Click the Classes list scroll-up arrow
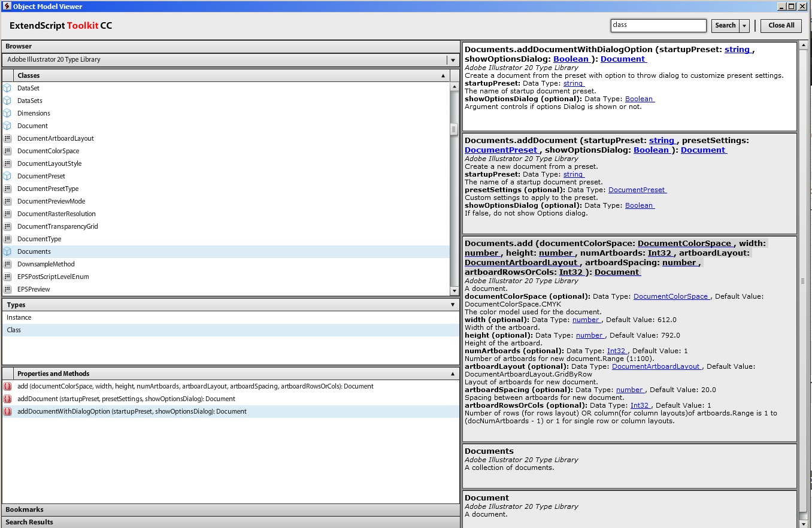Screen dimensions: 812x528 pos(454,87)
